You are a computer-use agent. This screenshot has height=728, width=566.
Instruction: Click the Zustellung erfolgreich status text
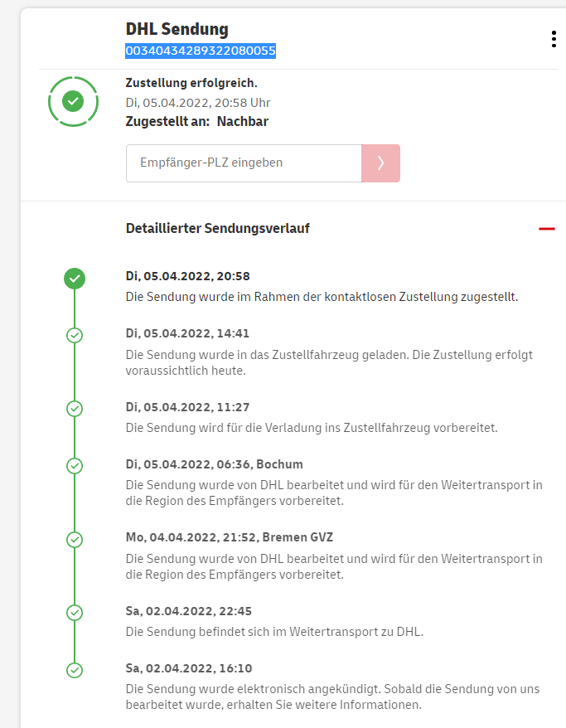191,83
